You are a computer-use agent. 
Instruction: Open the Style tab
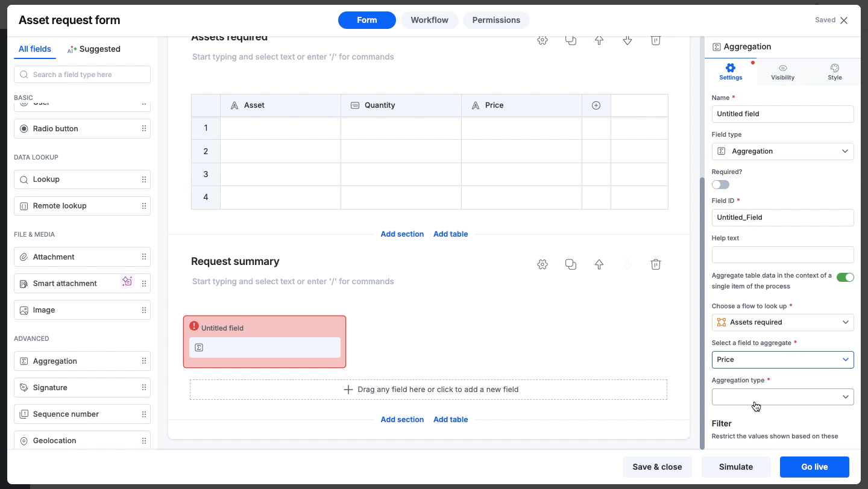point(835,72)
